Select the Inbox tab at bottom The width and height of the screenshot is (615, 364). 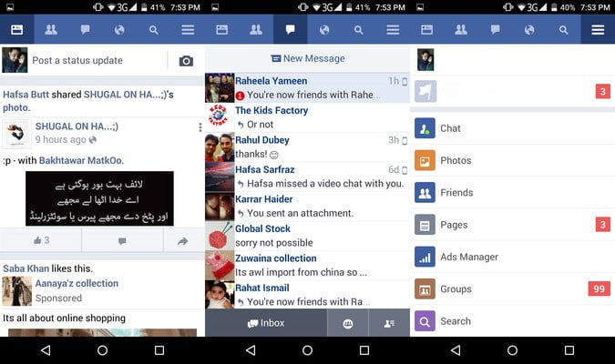[266, 323]
